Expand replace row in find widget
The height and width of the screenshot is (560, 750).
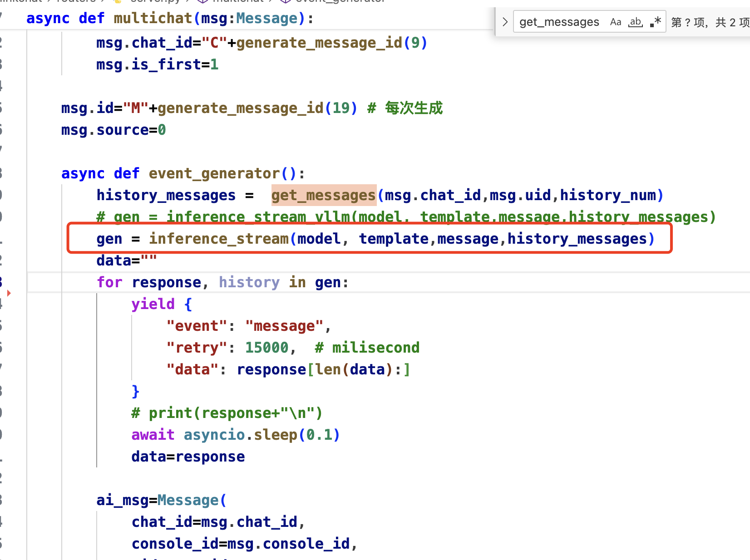[x=504, y=22]
